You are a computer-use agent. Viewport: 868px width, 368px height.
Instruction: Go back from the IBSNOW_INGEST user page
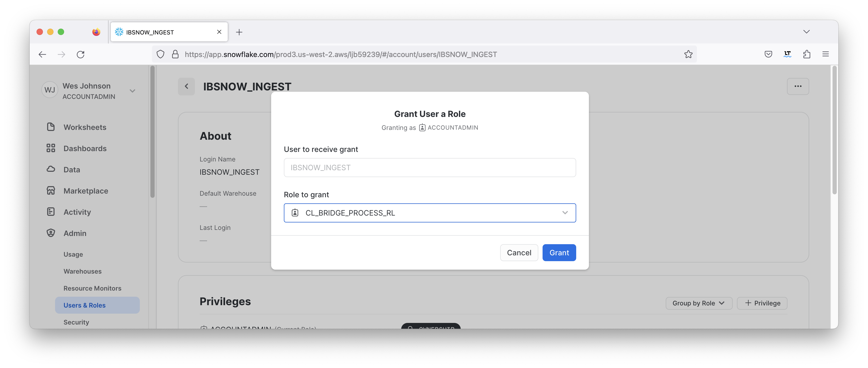tap(186, 86)
